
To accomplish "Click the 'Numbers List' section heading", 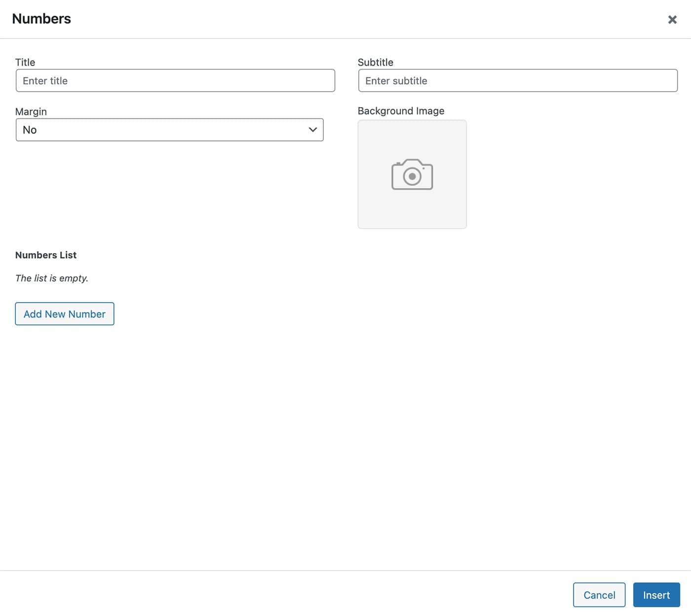I will click(46, 255).
